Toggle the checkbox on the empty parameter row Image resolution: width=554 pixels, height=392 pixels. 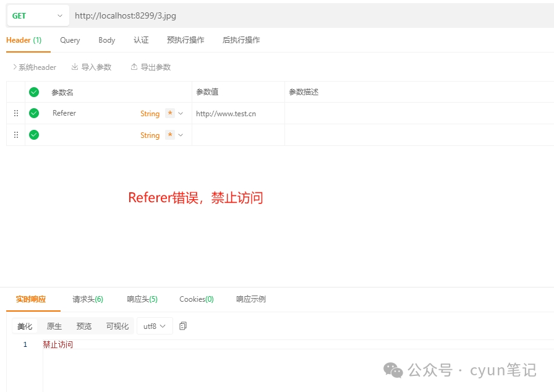[x=34, y=135]
